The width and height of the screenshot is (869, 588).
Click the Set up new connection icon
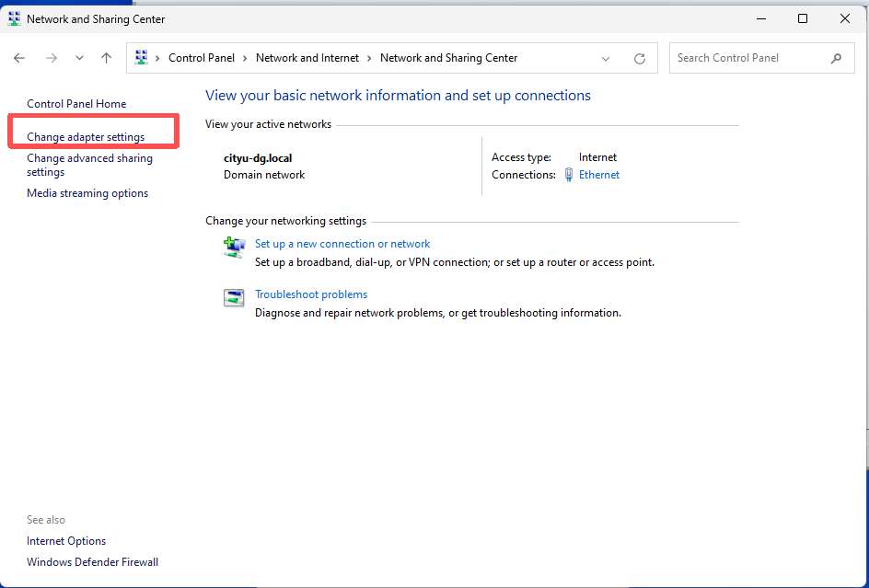(x=234, y=247)
